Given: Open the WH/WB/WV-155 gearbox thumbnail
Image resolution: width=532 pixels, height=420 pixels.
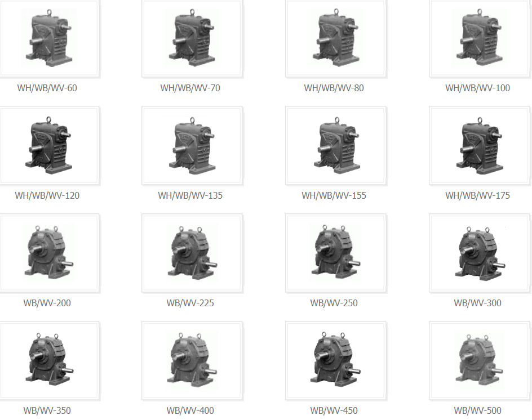Looking at the screenshot, I should coord(336,146).
